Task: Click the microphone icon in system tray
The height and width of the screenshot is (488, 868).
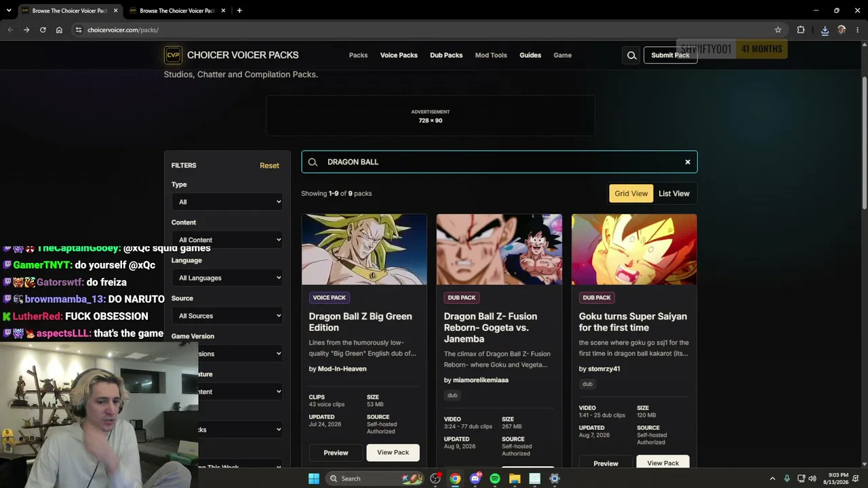Action: [x=787, y=479]
